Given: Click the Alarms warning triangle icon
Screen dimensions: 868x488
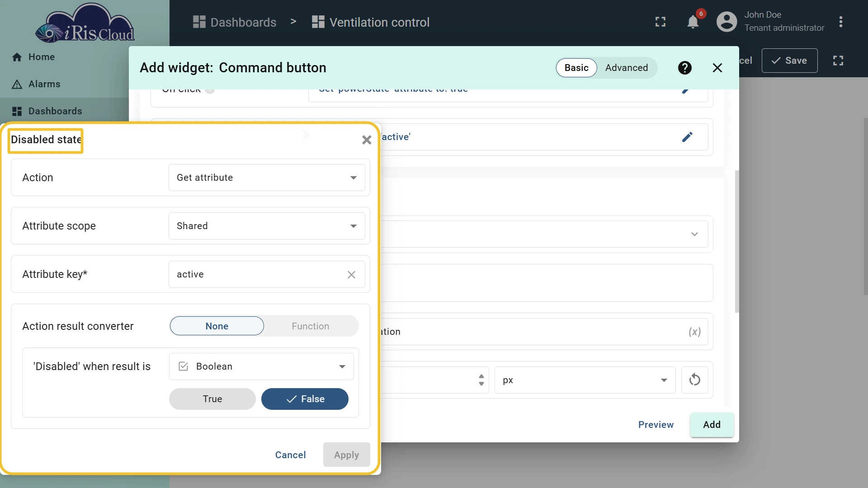Looking at the screenshot, I should (17, 84).
